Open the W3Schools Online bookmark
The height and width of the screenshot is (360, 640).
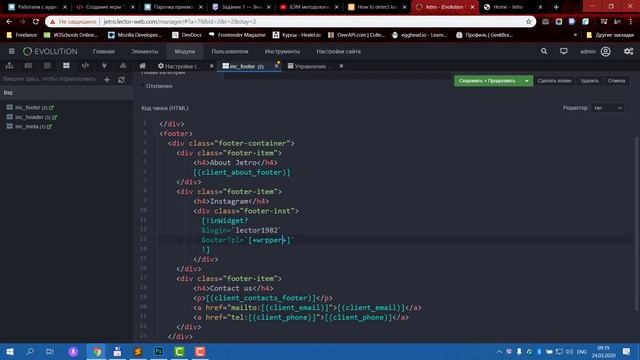[71, 35]
